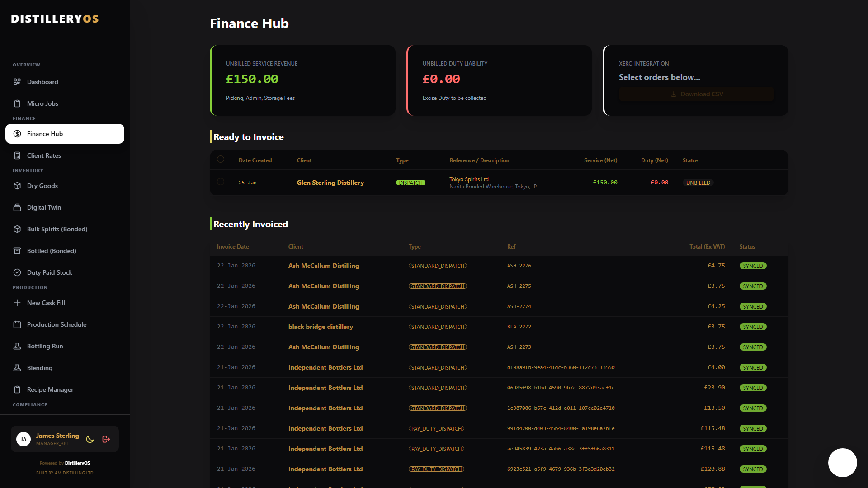Click the £13.50 total amount
The height and width of the screenshot is (488, 868).
[x=714, y=408]
